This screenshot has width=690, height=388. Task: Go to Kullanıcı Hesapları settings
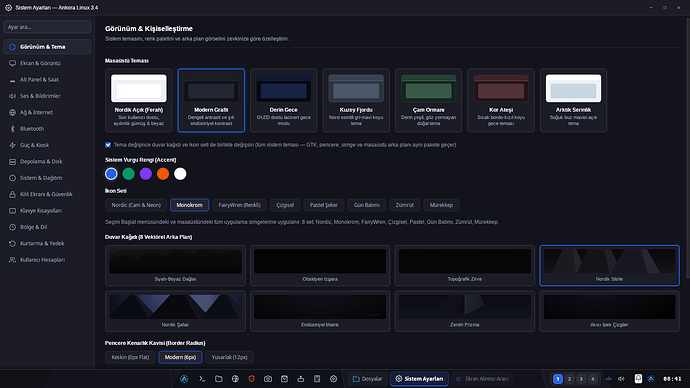47,260
